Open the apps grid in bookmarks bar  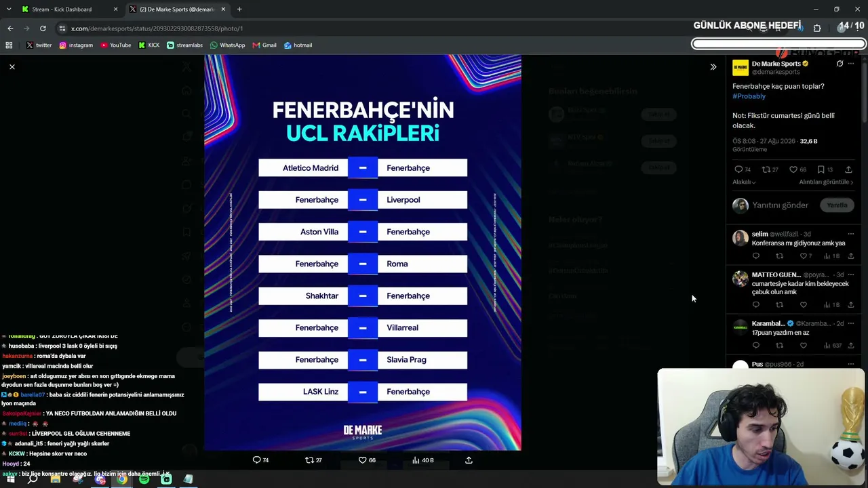point(9,45)
